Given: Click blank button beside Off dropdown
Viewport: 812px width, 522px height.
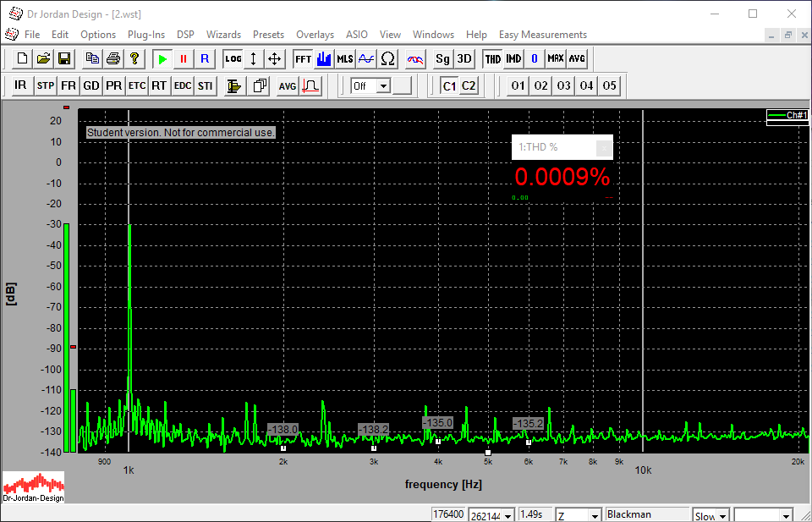Looking at the screenshot, I should (402, 85).
